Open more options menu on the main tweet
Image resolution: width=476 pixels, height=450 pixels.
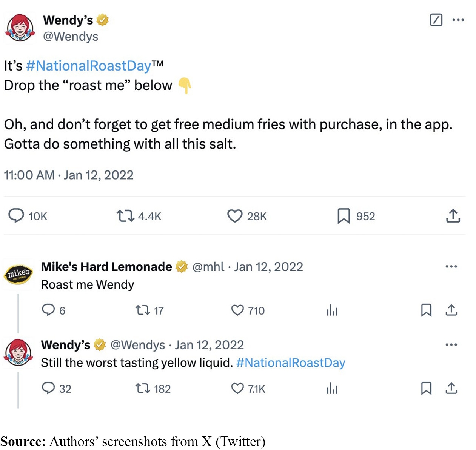[458, 20]
